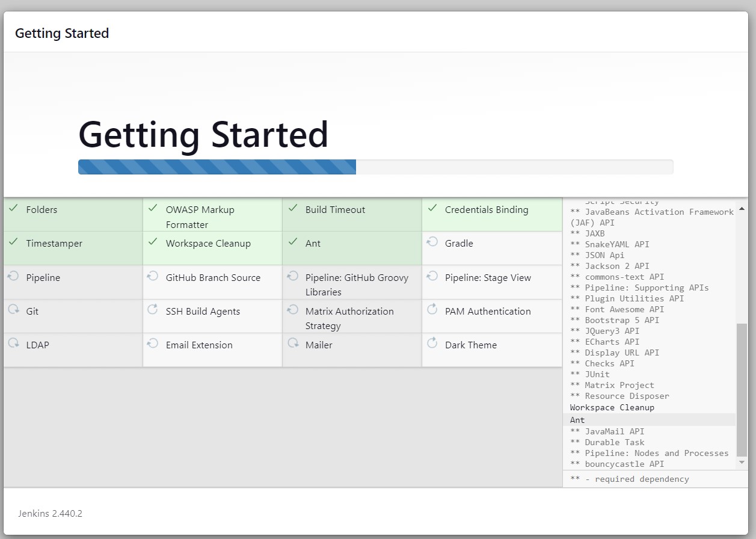Click the Getting Started dialog title
Screen dimensions: 756x539
[62, 33]
